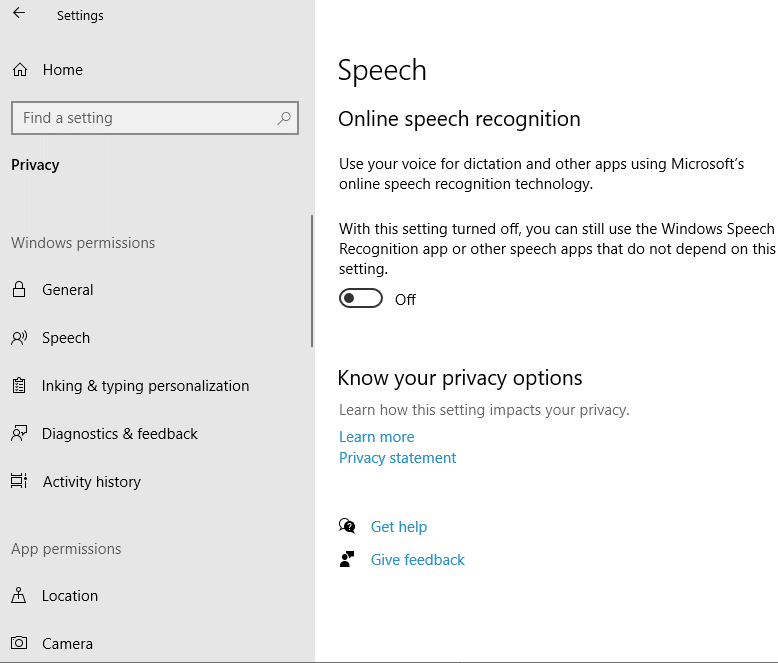The image size is (778, 663).
Task: Click the Inking & typing clipboard icon
Action: point(19,386)
